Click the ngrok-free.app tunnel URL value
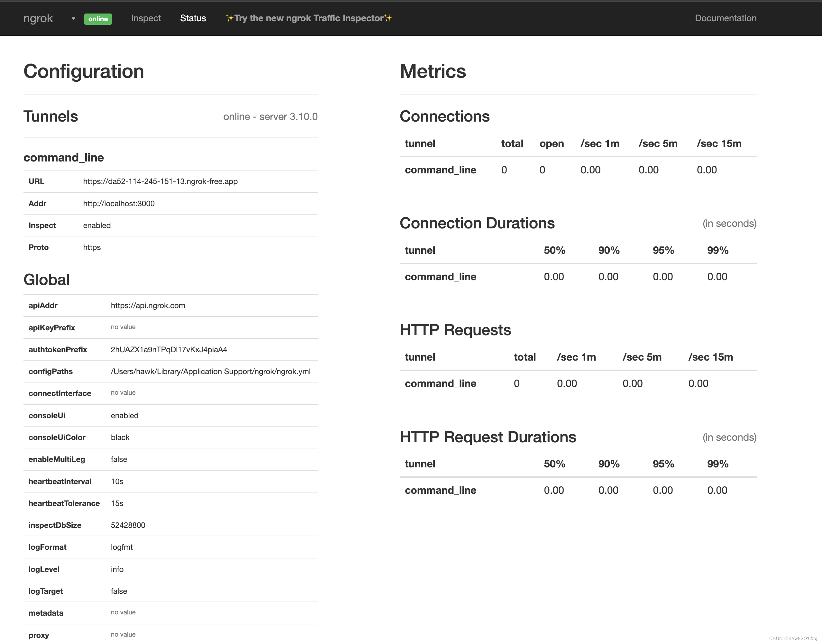Image resolution: width=822 pixels, height=644 pixels. (x=160, y=181)
